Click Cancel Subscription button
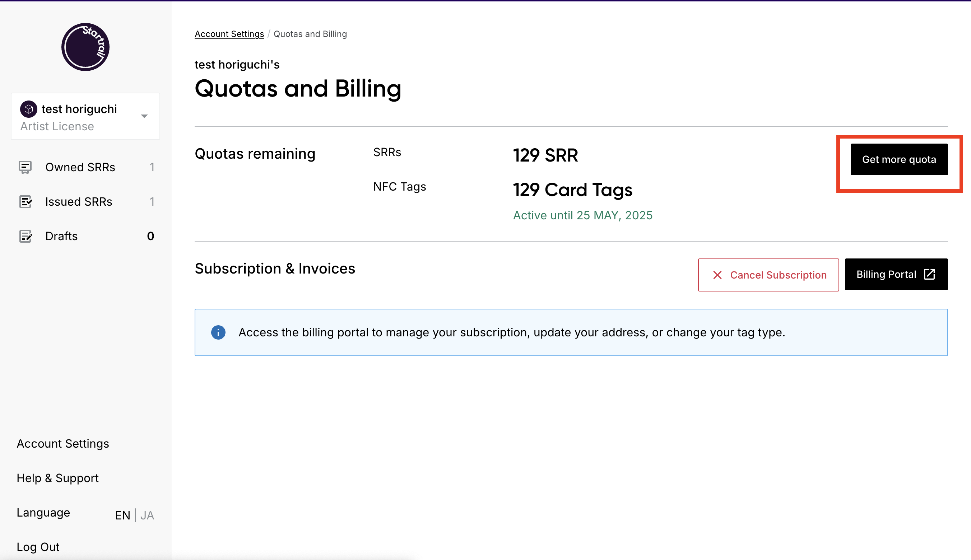The image size is (971, 560). 768,275
